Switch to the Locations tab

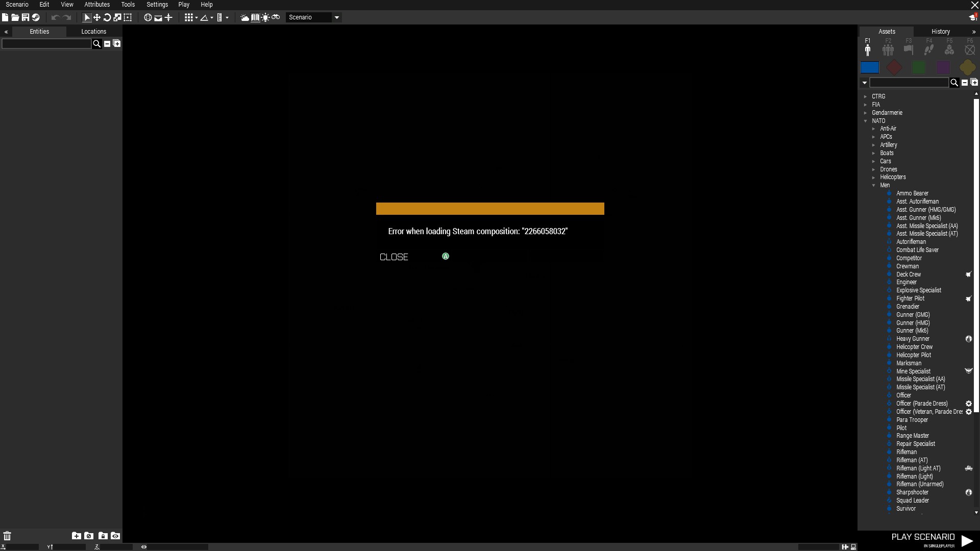94,32
